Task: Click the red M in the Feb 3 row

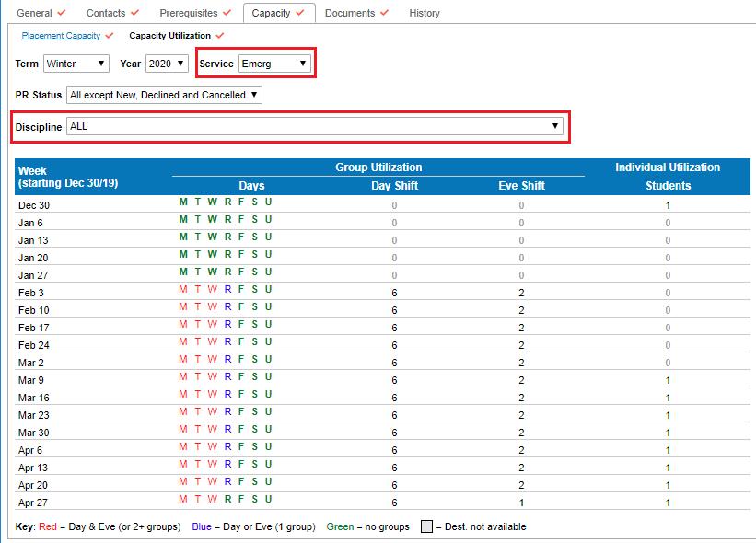Action: pos(183,289)
